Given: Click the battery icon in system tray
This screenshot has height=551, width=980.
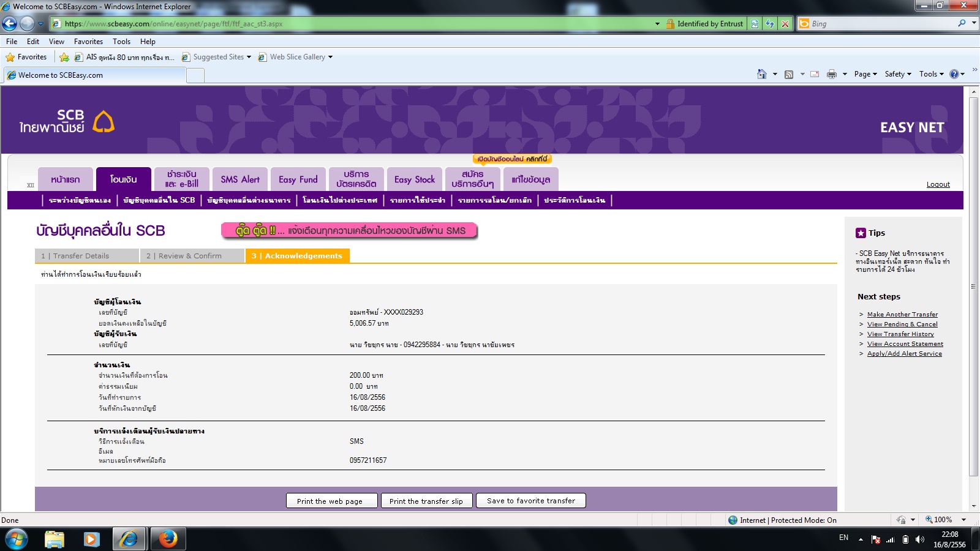Looking at the screenshot, I should (905, 539).
